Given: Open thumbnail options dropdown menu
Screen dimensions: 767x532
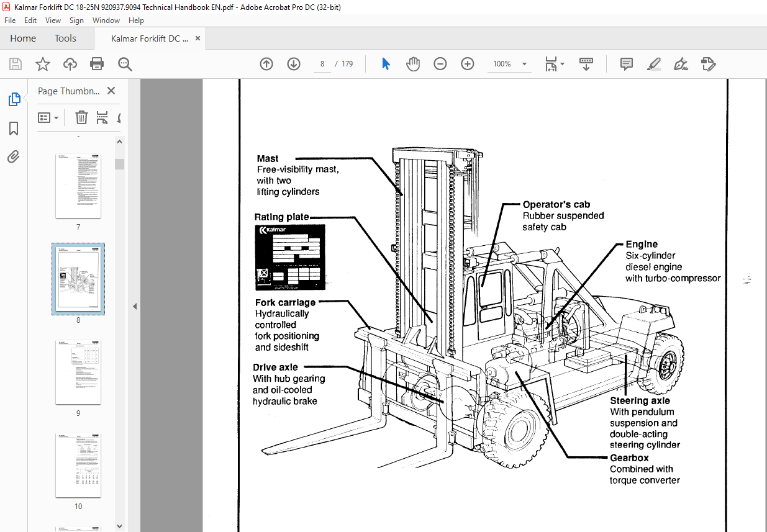Looking at the screenshot, I should coord(48,117).
